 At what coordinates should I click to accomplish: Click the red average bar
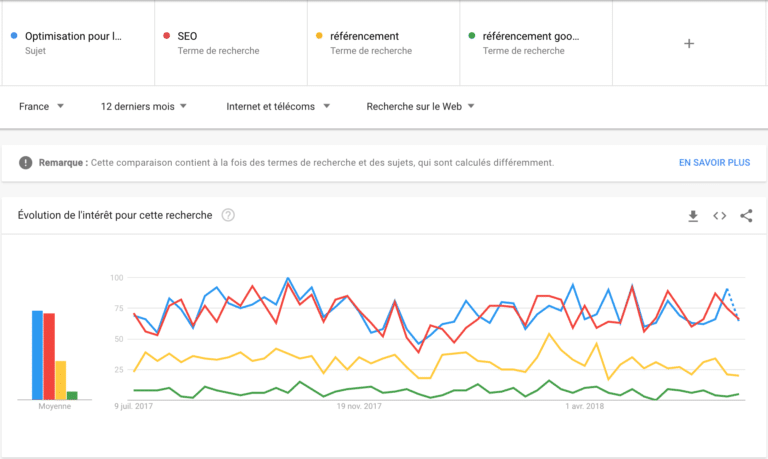(x=49, y=356)
